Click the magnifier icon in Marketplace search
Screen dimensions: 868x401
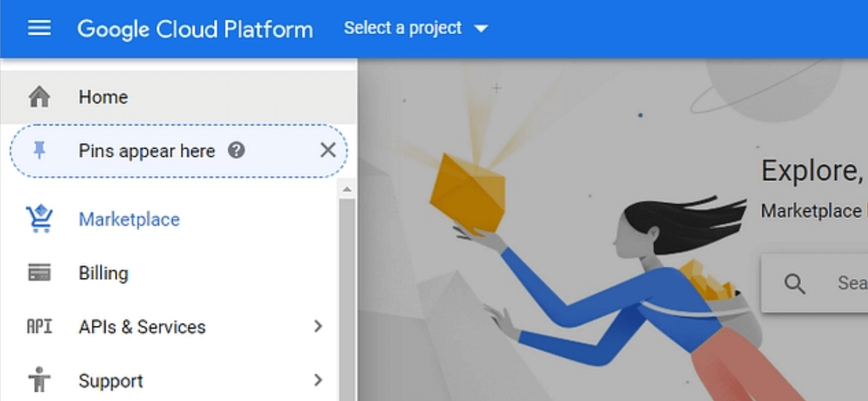click(x=795, y=284)
